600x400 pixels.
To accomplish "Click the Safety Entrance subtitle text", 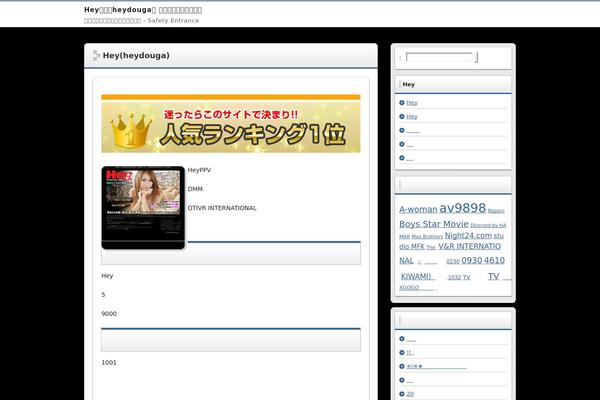I will pos(173,21).
